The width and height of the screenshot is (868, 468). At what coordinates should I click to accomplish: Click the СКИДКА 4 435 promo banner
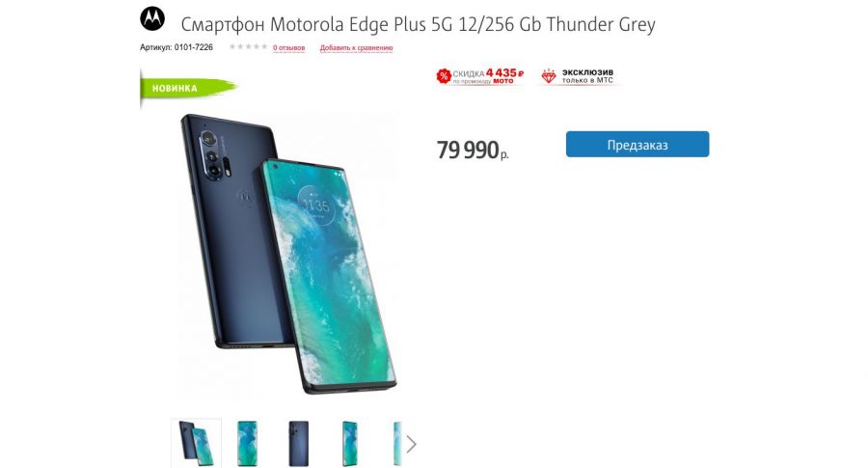tap(480, 76)
